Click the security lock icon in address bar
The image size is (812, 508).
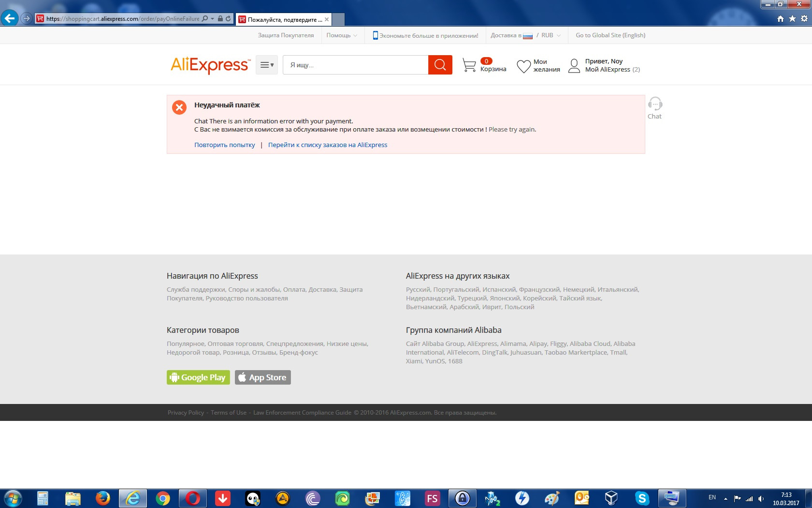(220, 19)
